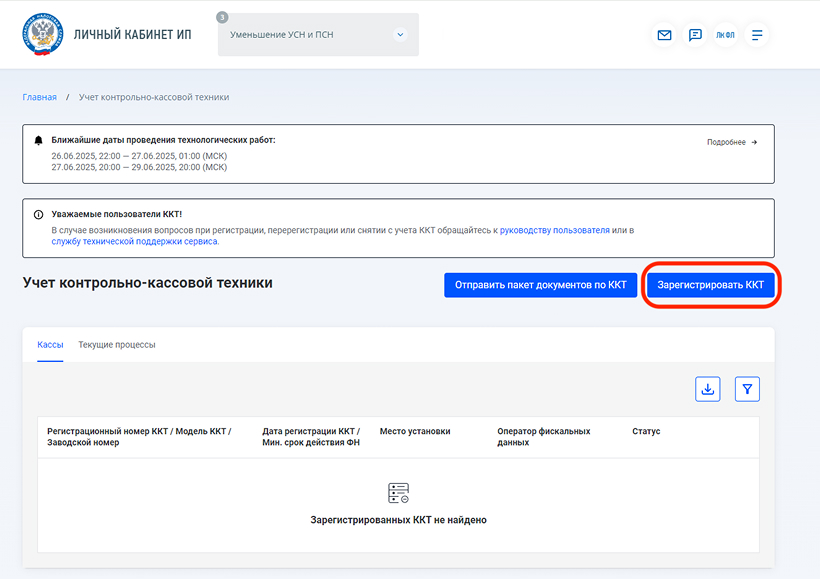Click the info circle icon
820x579 pixels.
pyautogui.click(x=39, y=214)
